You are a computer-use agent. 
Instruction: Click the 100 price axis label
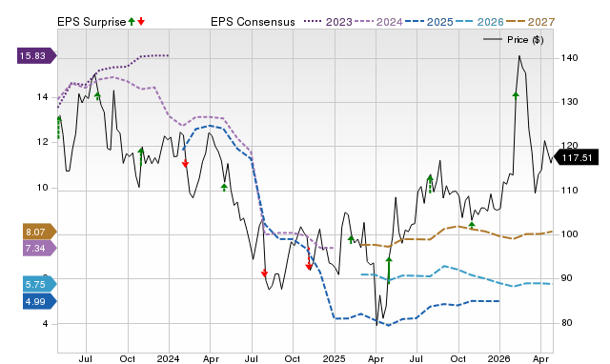569,234
